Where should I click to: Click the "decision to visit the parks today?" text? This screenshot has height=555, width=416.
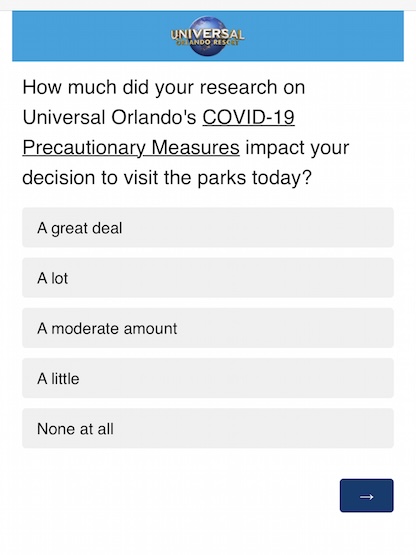tap(167, 178)
